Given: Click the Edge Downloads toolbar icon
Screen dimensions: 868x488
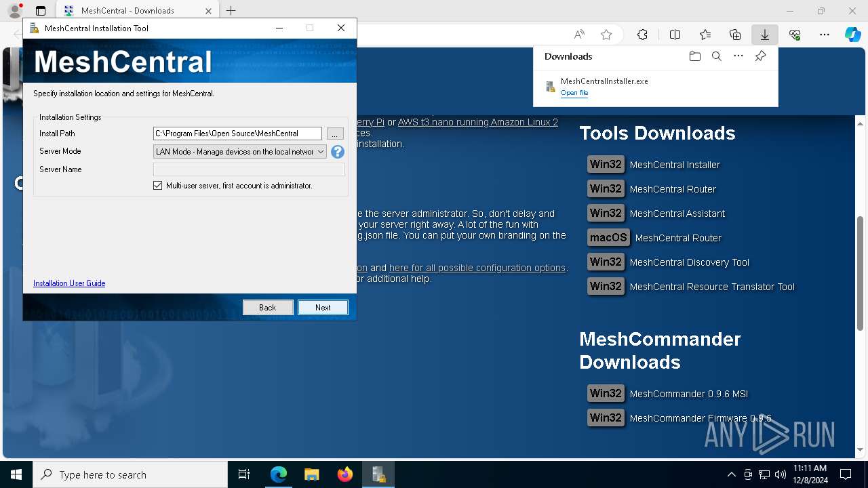Looking at the screenshot, I should (x=764, y=35).
